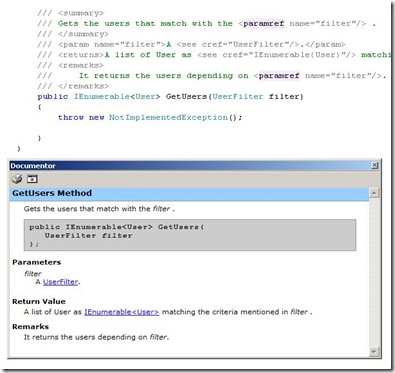The image size is (395, 373).
Task: Click the '/// <summary>' opening comment line
Action: click(70, 13)
